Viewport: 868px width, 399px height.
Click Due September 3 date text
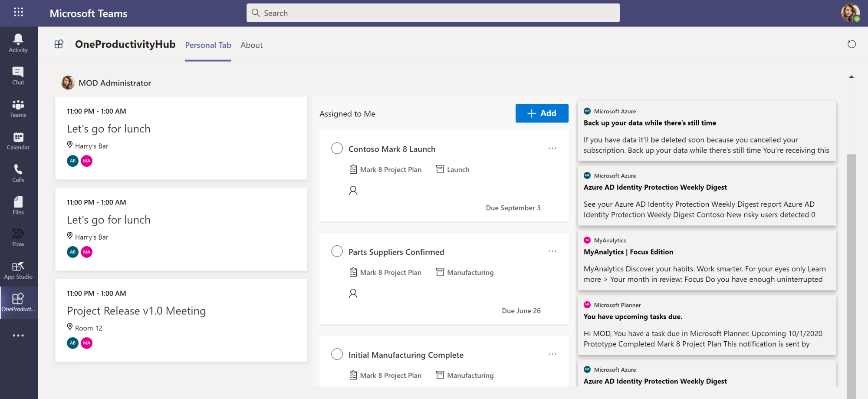[513, 208]
